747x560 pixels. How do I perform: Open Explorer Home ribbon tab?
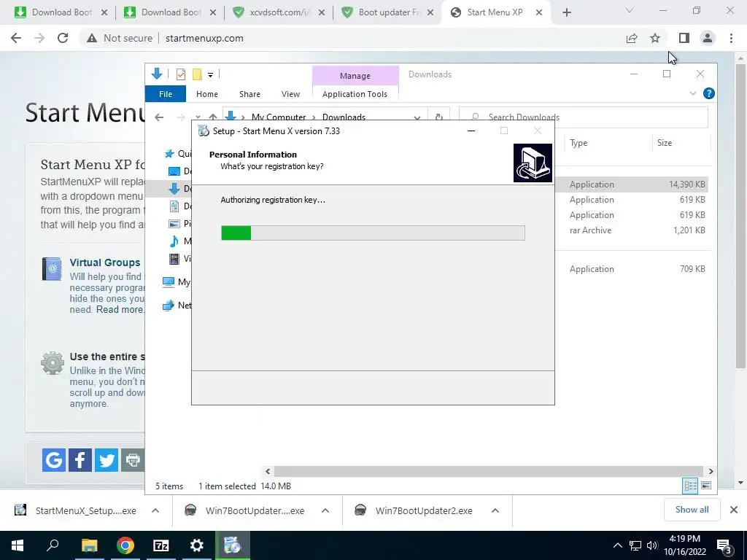[206, 94]
